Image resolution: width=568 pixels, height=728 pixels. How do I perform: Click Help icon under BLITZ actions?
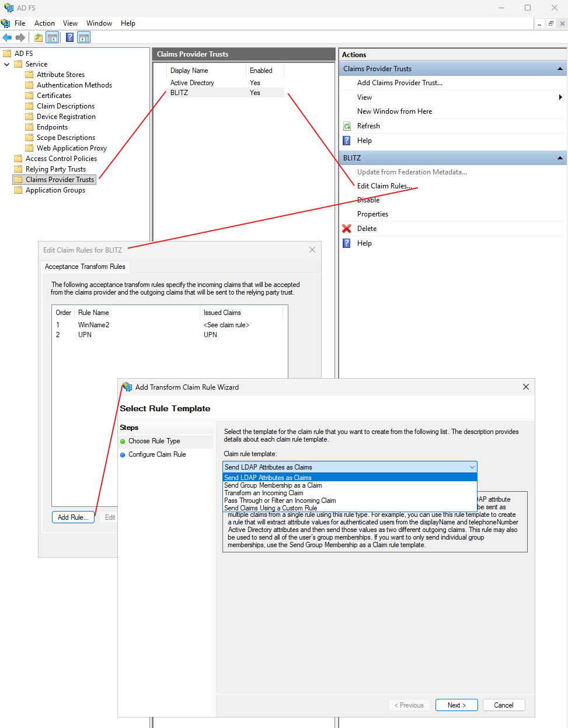(347, 243)
